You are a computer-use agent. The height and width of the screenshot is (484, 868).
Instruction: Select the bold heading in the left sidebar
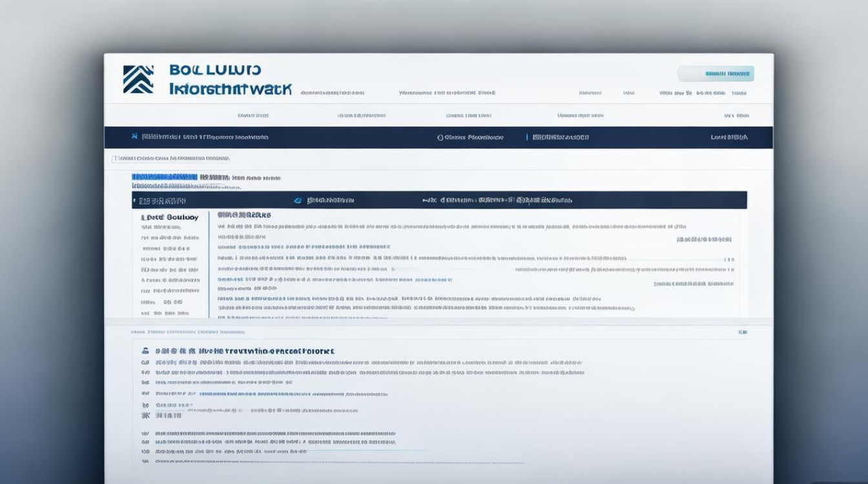(x=169, y=217)
